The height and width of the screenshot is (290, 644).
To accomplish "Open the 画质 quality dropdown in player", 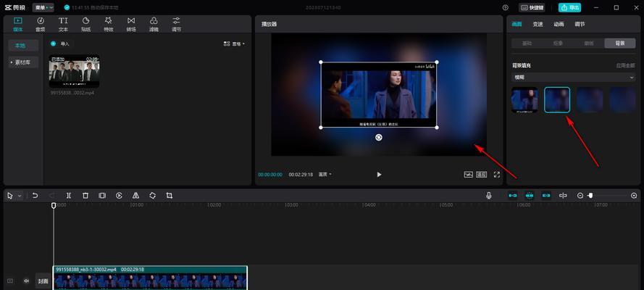I will click(x=325, y=175).
